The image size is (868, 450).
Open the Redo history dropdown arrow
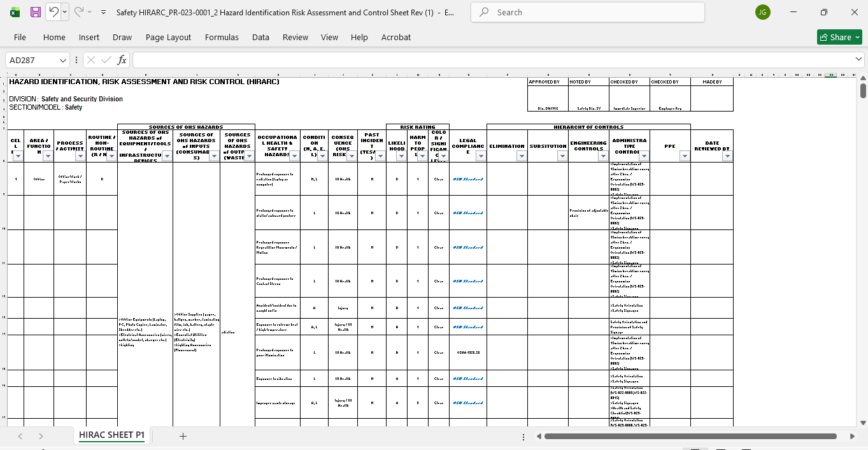coord(90,12)
